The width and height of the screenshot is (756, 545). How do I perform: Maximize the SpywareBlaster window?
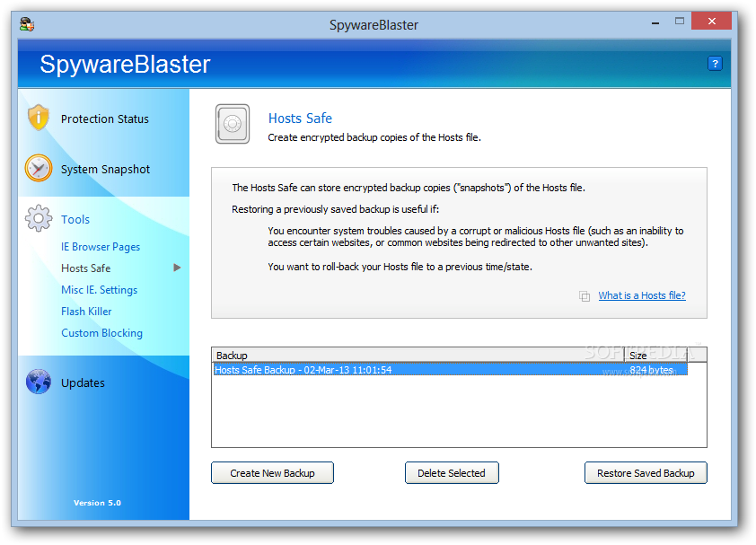(x=680, y=22)
